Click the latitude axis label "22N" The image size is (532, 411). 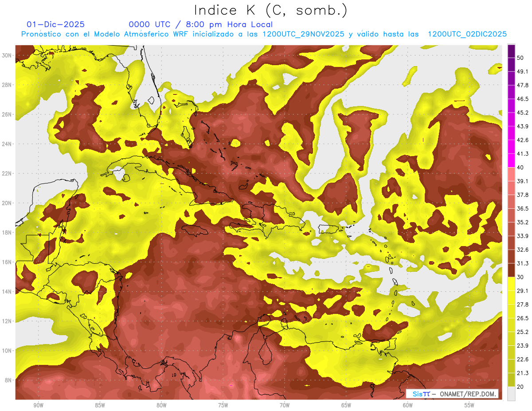coord(7,173)
